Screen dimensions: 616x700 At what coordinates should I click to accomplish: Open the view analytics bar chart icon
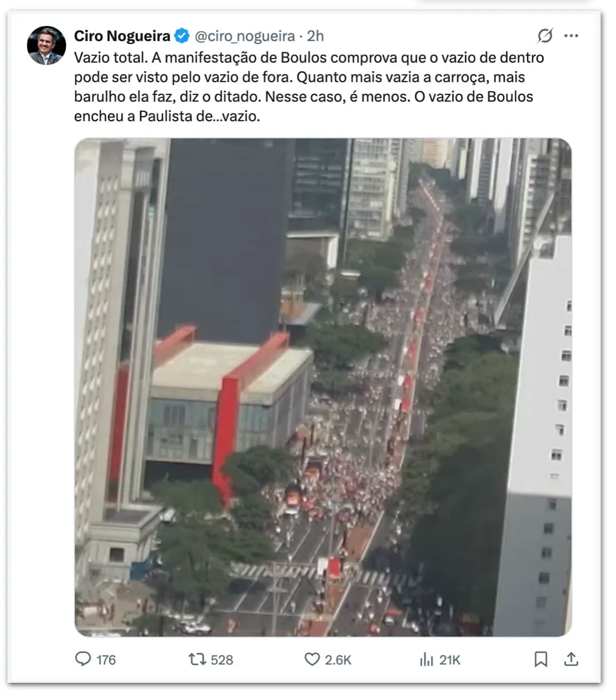[x=426, y=659]
